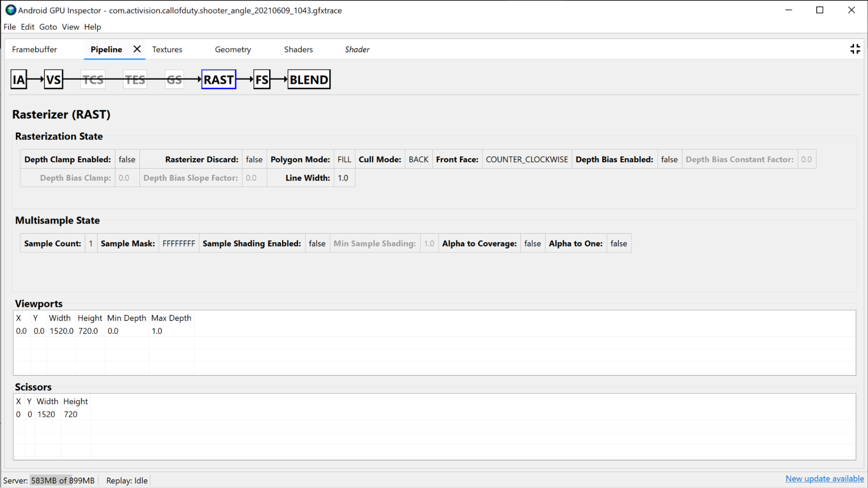Switch to the Framebuffer tab
Viewport: 868px width, 488px height.
point(34,49)
